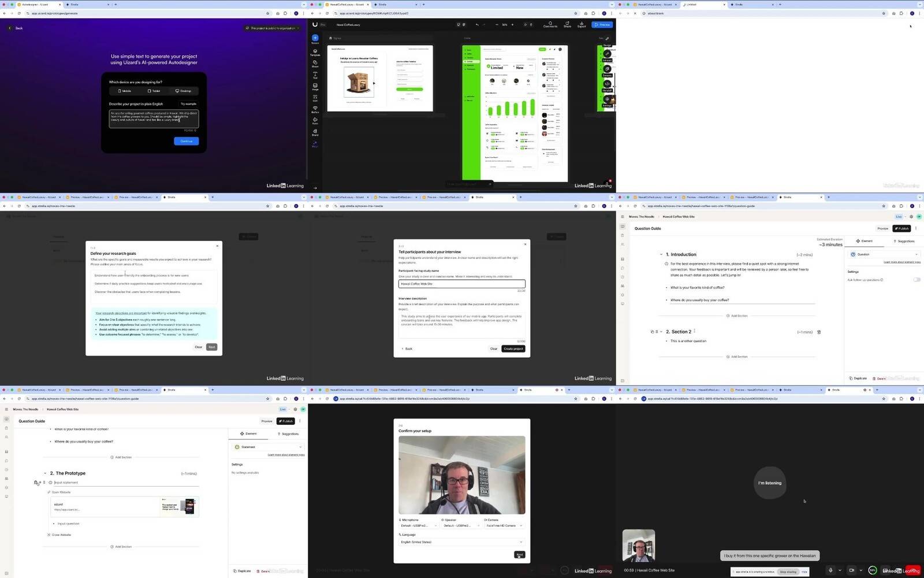Select the Element tab in the prototype guide
The width and height of the screenshot is (924, 578).
tap(248, 433)
